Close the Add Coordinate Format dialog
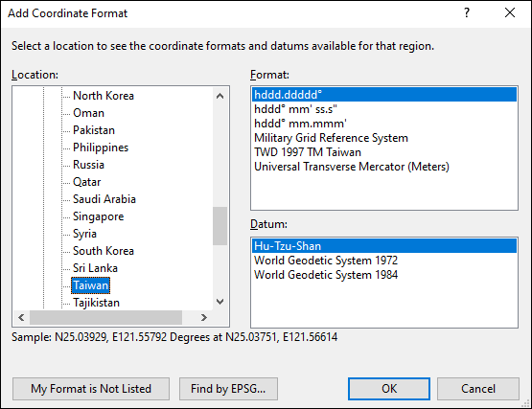Viewport: 532px width, 409px height. (x=510, y=13)
